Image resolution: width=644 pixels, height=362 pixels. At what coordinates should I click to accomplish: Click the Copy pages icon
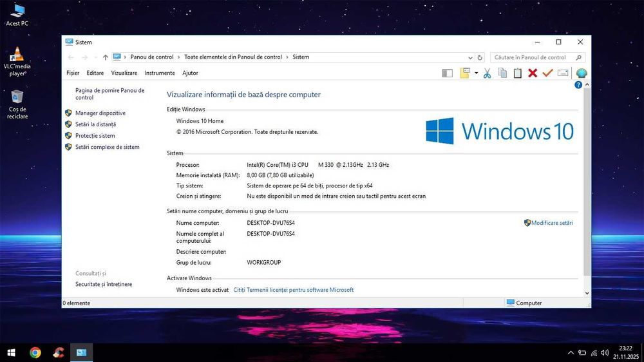(502, 73)
